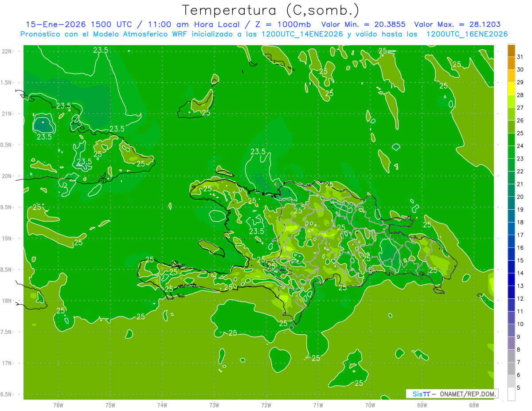Image resolution: width=532 pixels, height=411 pixels.
Task: Click the colorbar label '6'
Action: [x=519, y=375]
